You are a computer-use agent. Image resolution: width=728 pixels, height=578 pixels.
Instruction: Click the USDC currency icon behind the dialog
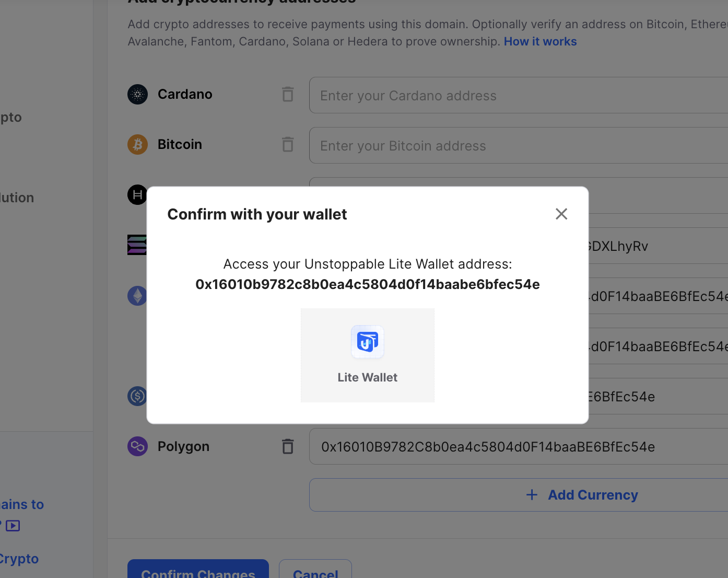[137, 396]
